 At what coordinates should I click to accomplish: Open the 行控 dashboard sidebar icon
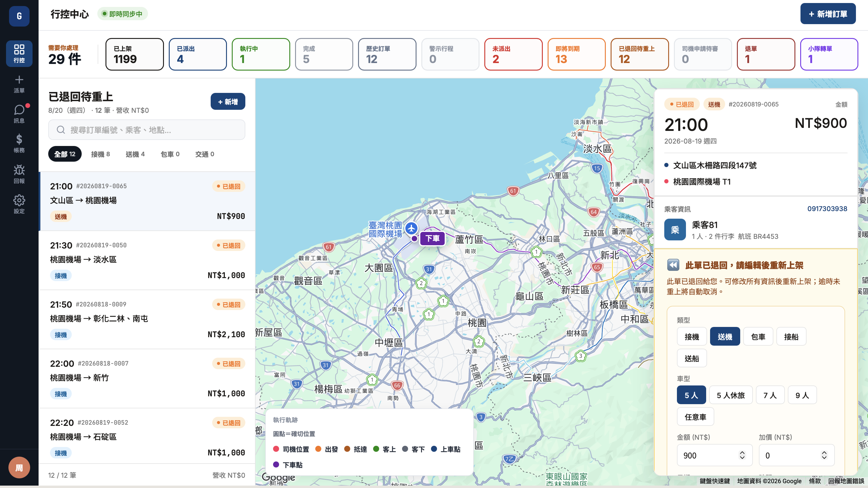(19, 53)
